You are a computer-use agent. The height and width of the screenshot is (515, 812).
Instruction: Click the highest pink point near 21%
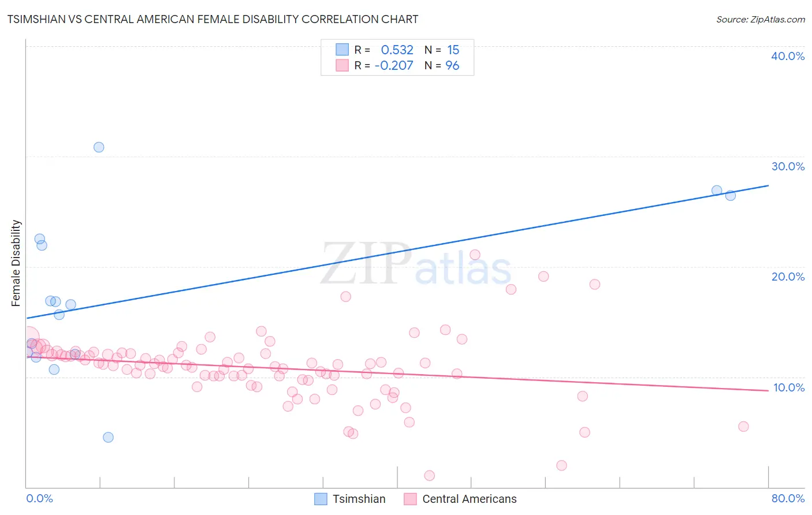(x=475, y=255)
